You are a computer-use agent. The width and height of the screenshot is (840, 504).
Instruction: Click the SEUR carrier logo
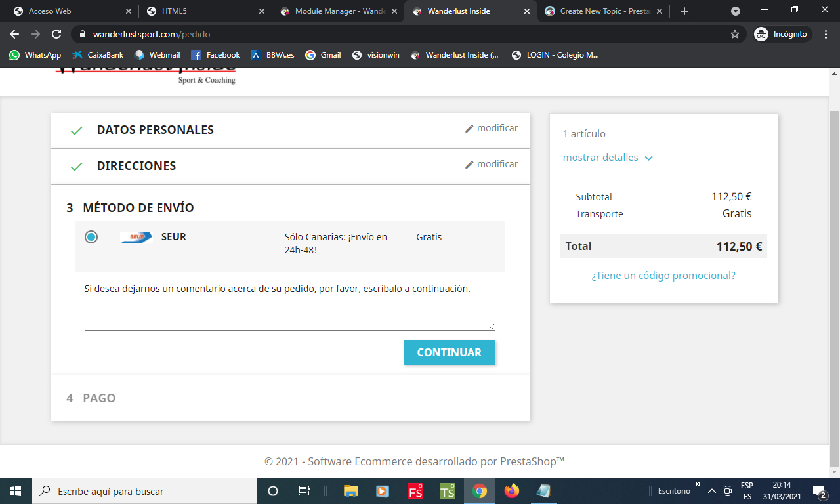[x=136, y=237]
